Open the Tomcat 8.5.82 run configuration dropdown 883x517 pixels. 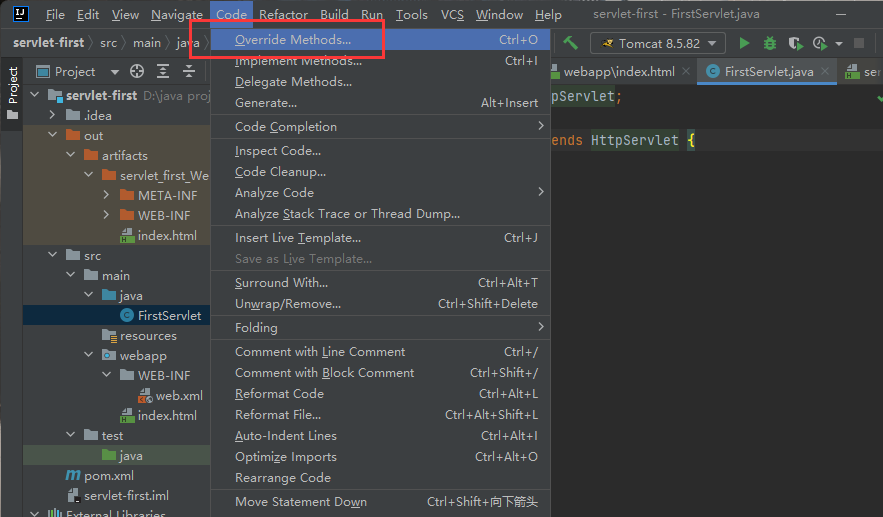tap(657, 43)
